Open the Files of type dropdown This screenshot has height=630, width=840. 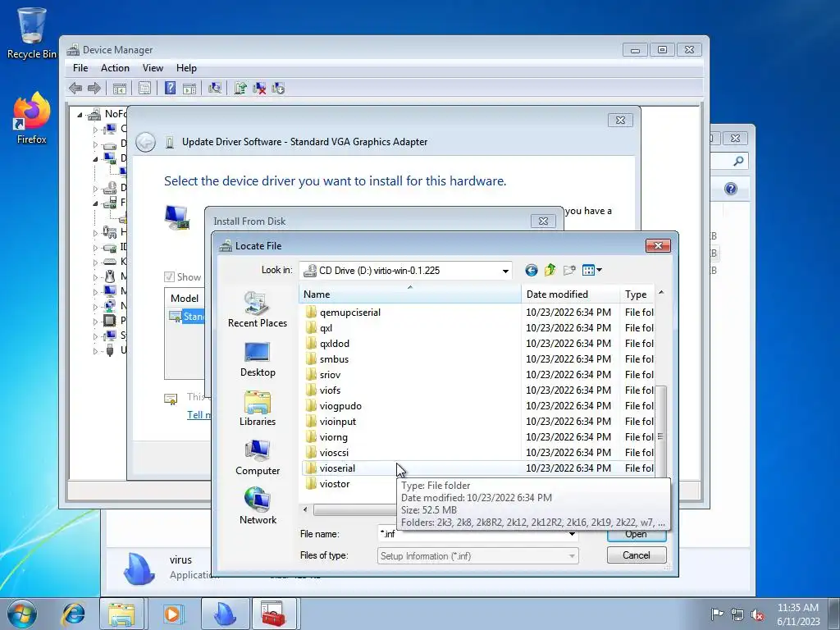point(477,556)
